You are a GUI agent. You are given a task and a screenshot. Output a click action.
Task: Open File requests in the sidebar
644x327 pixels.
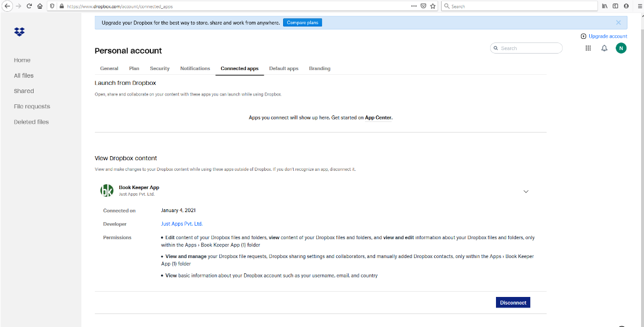[32, 106]
